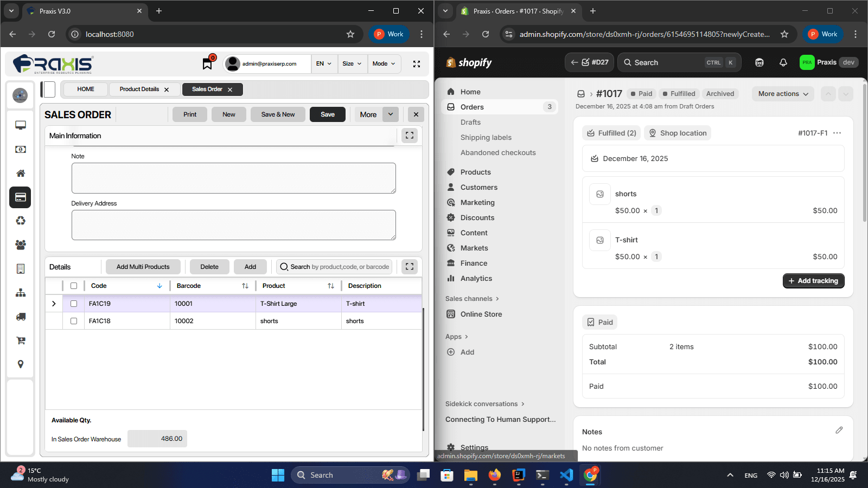Click the Print button in Sales Order
The width and height of the screenshot is (868, 488).
190,114
